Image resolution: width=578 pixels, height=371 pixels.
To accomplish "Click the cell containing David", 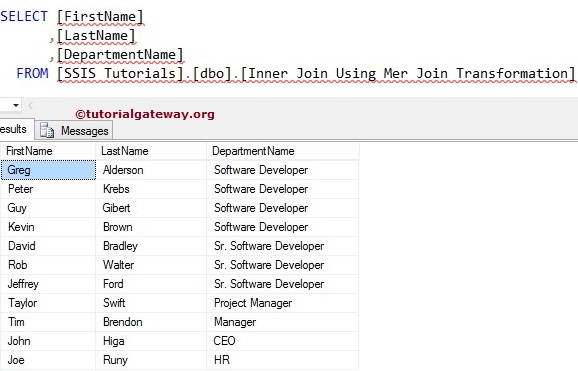I will (48, 246).
